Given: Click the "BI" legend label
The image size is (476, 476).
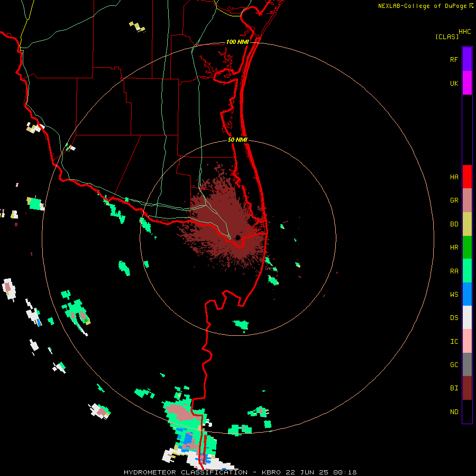Looking at the screenshot, I should click(454, 388).
